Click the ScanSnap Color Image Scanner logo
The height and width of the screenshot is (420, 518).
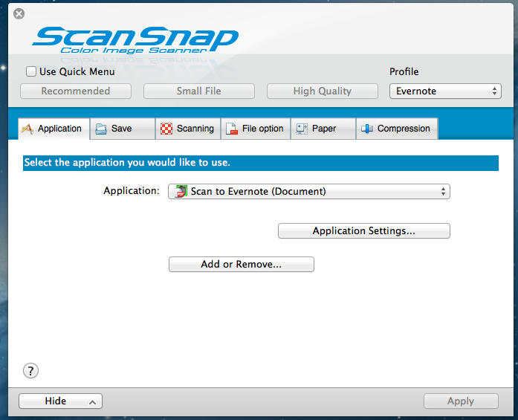pos(135,40)
